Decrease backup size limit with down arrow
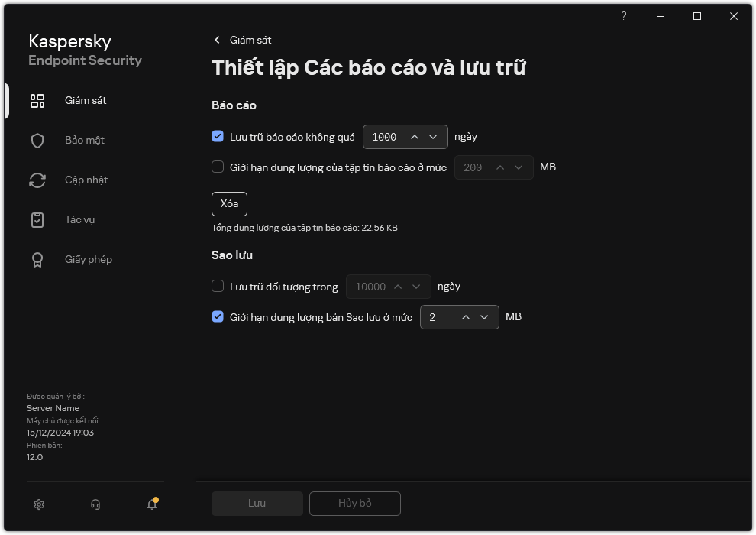756x535 pixels. tap(485, 317)
